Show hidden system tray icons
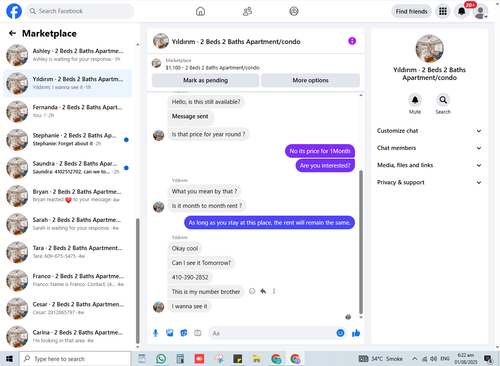The width and height of the screenshot is (500, 366). point(414,359)
